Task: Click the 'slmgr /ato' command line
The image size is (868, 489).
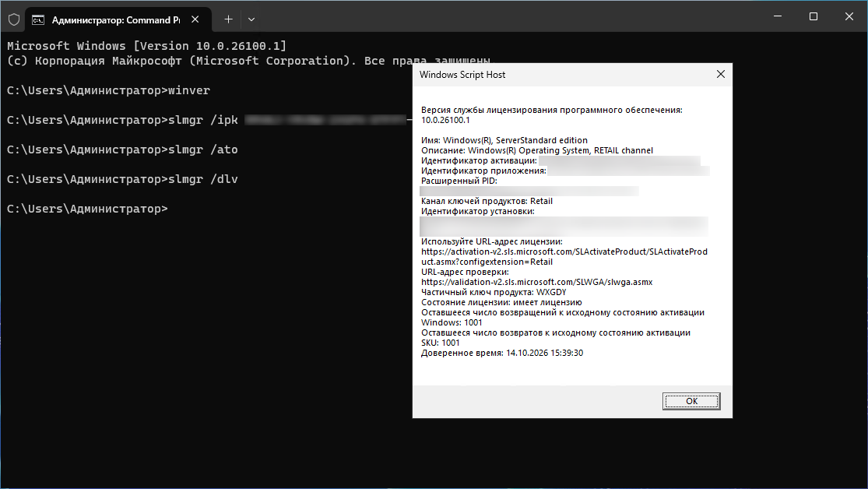Action: pyautogui.click(x=122, y=150)
